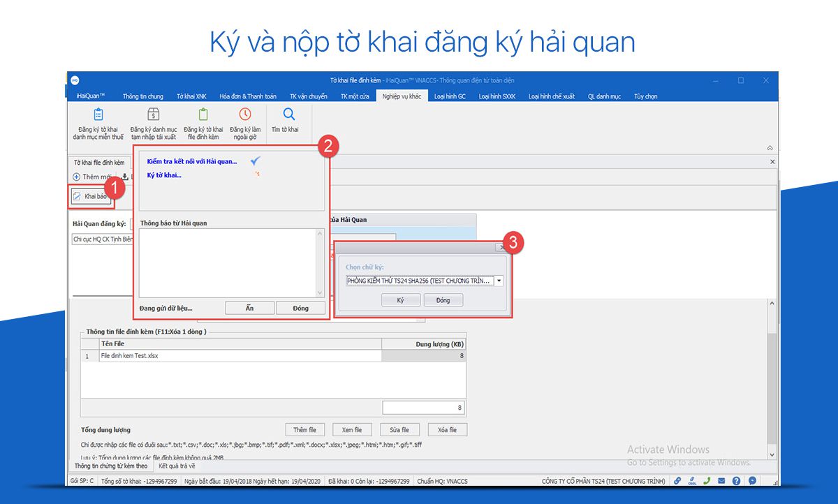Switch to the Tờ khai XNK ribbon tab
838x504 pixels.
(191, 96)
